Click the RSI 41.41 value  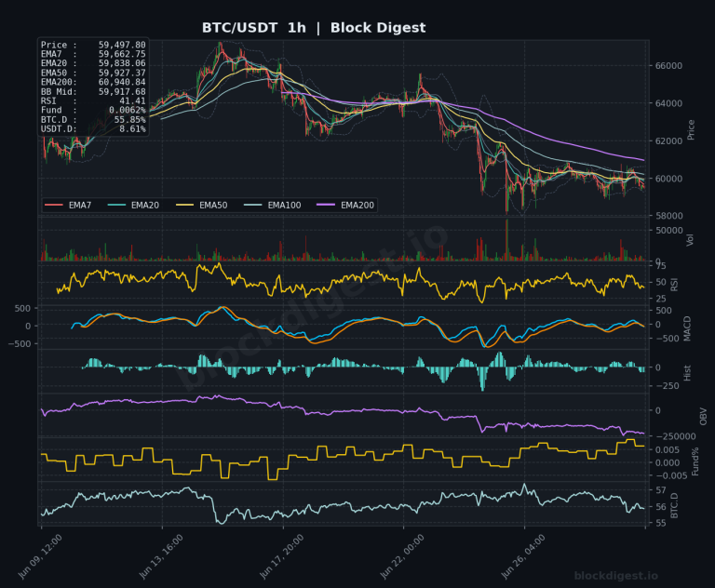132,100
